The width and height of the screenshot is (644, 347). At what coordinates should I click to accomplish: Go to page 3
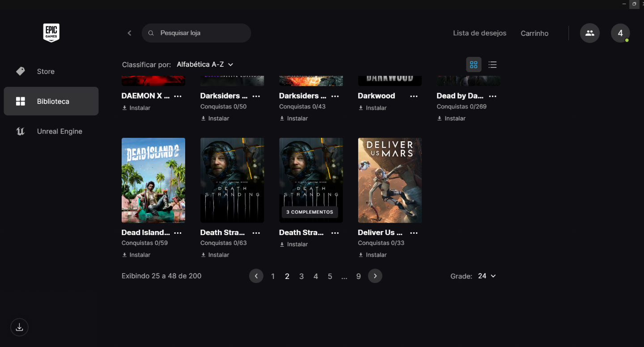301,276
